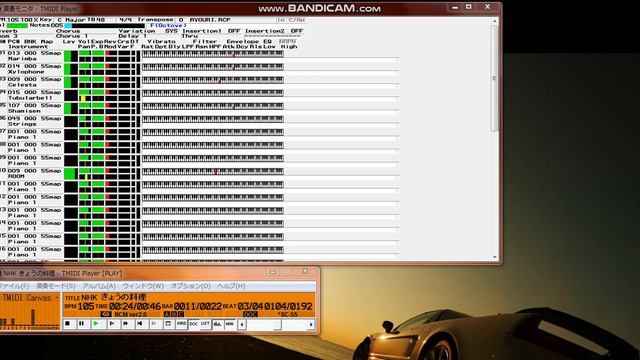The width and height of the screenshot is (640, 360).
Task: Click the window icon left of INFO
Action: pos(168,324)
